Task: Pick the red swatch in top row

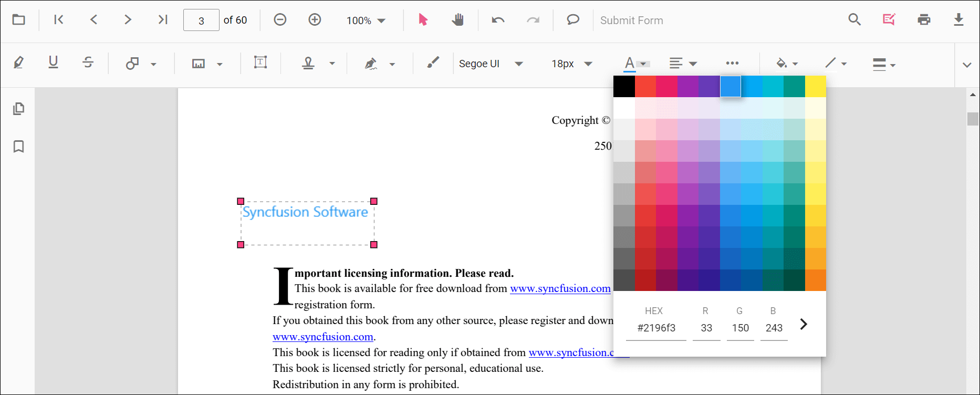Action: click(645, 86)
